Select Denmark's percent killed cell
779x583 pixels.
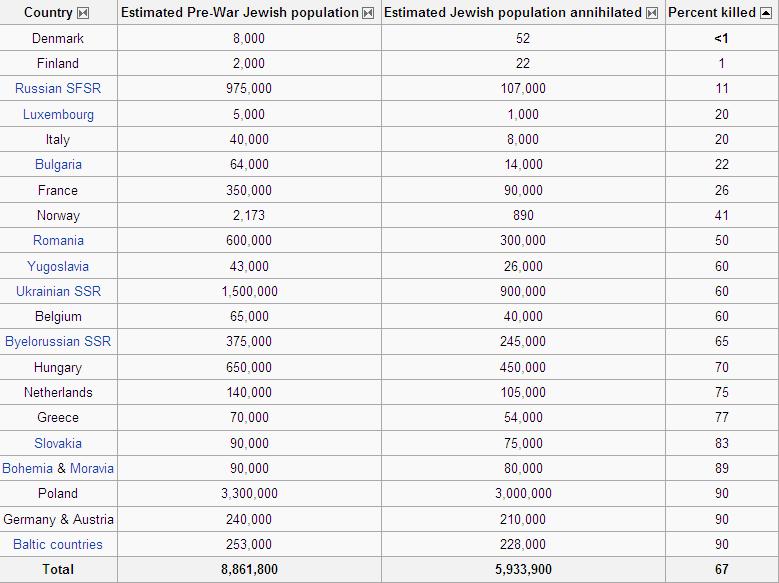722,38
